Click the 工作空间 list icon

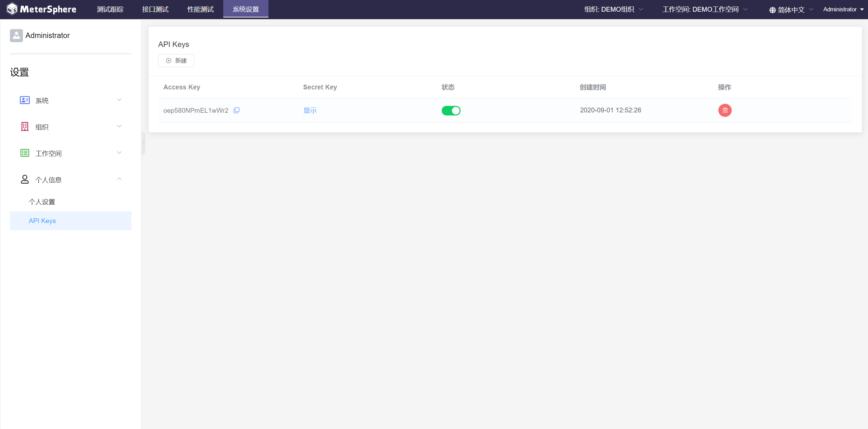click(x=25, y=153)
